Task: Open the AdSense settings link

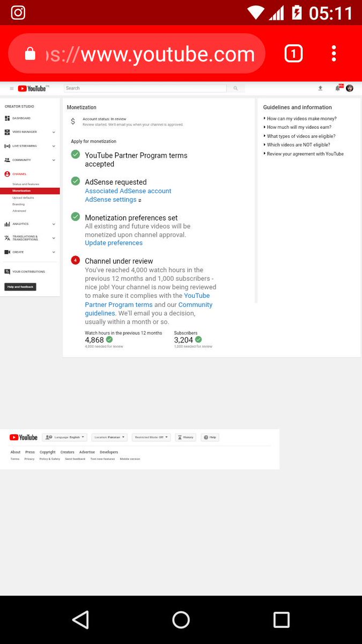Action: [x=110, y=200]
